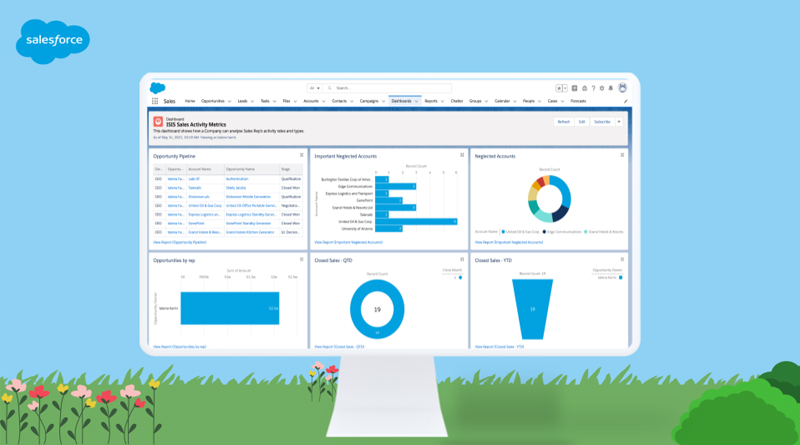Switch to the Cases tab
This screenshot has width=800, height=445.
tap(553, 101)
